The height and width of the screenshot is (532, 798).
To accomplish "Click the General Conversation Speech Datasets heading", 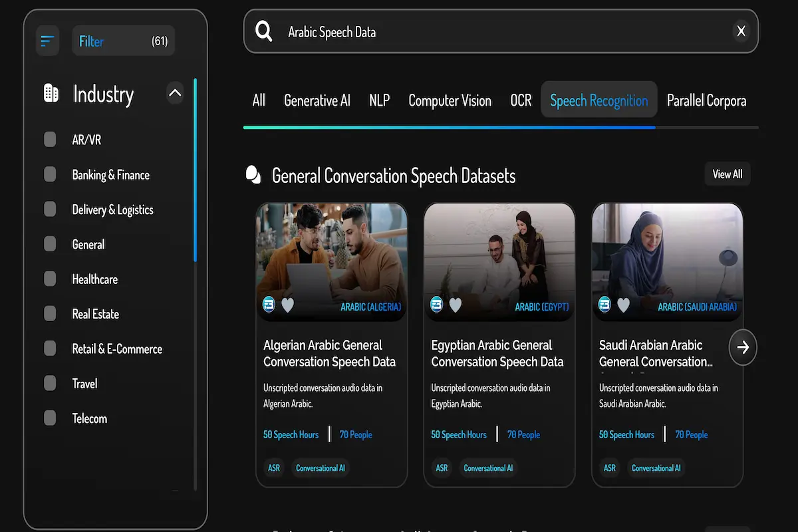I will pos(394,176).
